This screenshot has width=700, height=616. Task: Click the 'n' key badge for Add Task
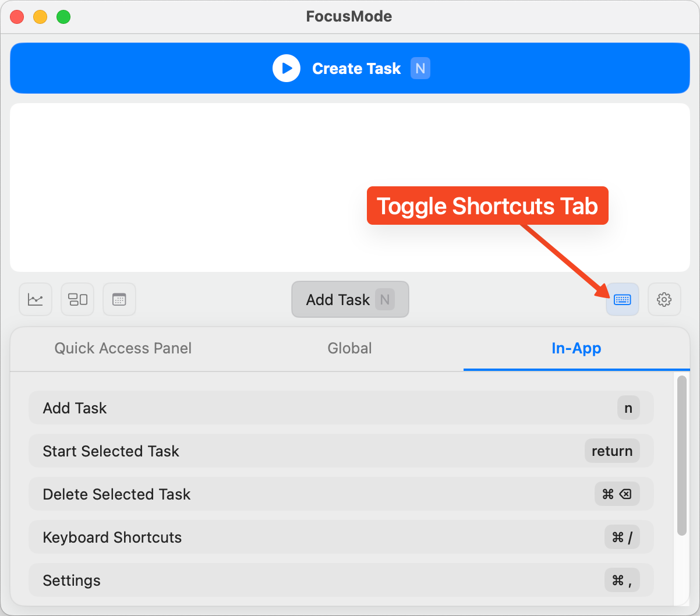coord(628,408)
